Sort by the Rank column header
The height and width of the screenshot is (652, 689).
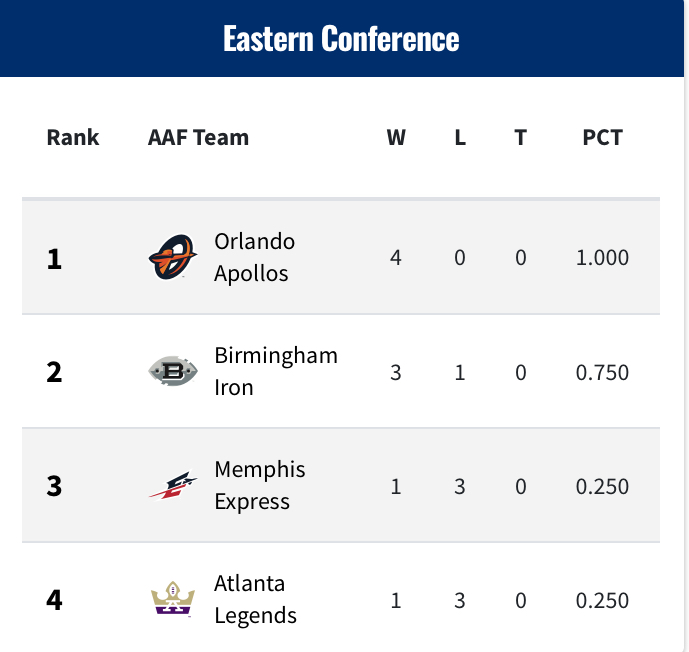click(73, 137)
